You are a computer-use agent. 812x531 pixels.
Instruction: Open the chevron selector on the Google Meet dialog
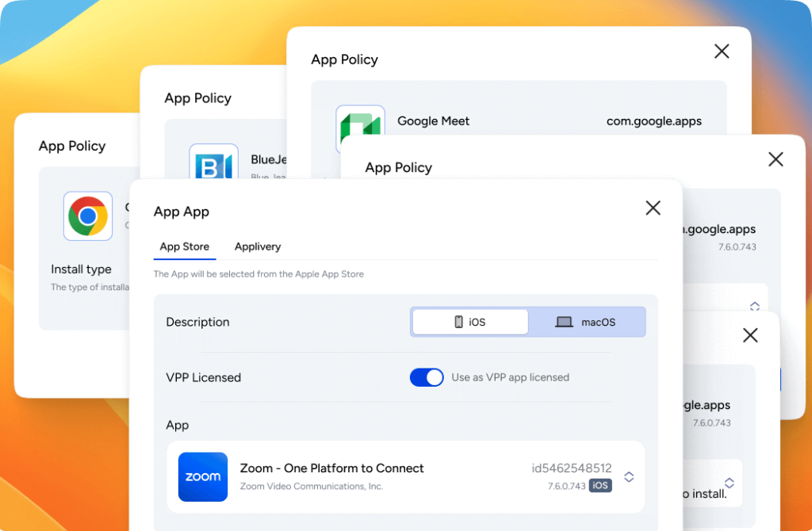(754, 305)
